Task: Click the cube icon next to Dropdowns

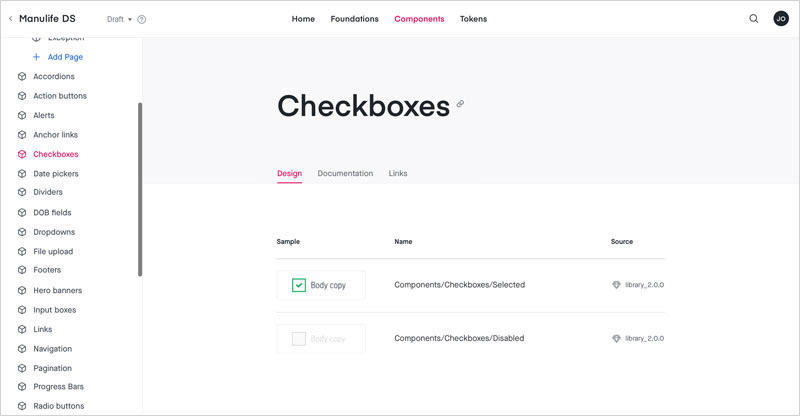Action: [x=22, y=232]
